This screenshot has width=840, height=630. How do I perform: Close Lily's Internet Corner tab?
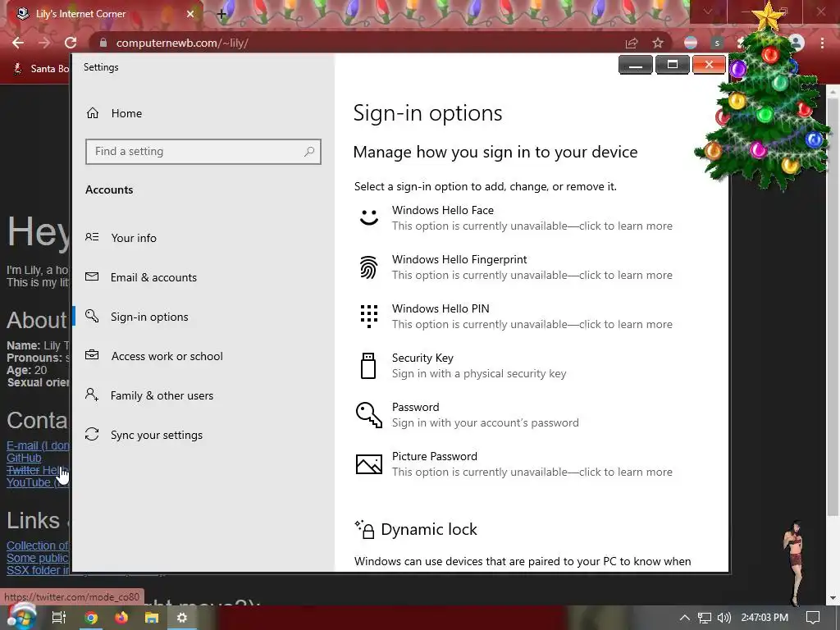[190, 14]
